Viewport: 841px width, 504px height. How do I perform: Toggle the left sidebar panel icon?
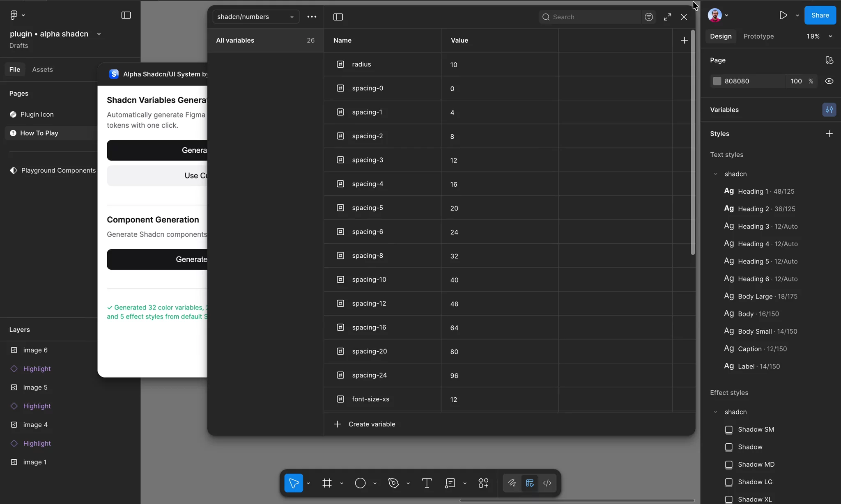[x=126, y=15]
